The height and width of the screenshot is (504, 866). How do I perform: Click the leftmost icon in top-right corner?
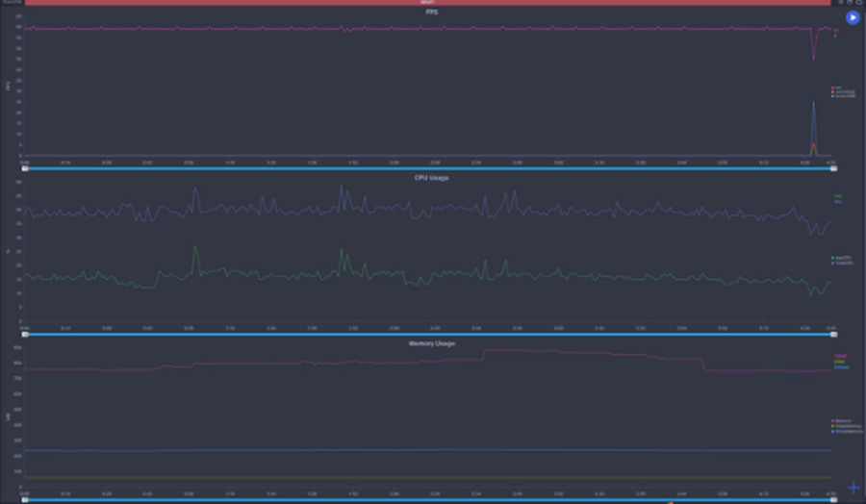tap(840, 3)
